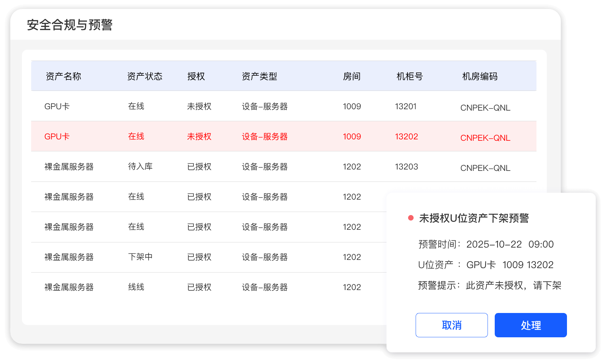This screenshot has height=364, width=606.
Task: Click the 资产类型 column header
Action: [x=259, y=76]
